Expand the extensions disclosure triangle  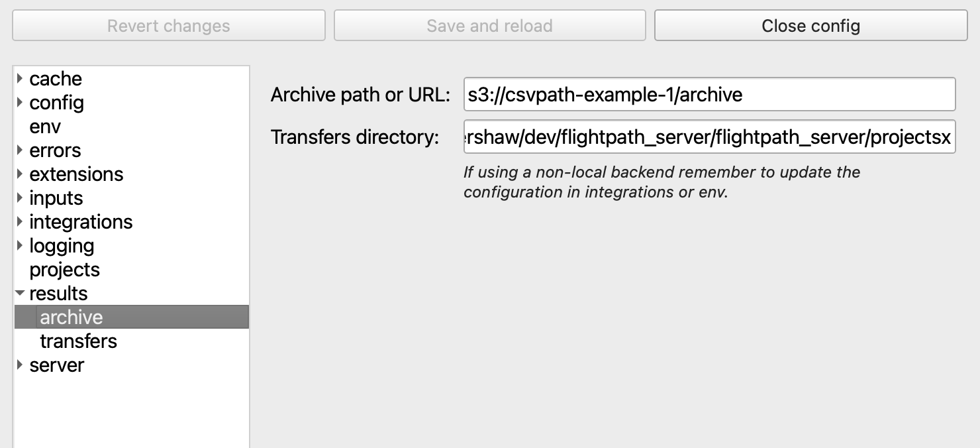point(20,174)
